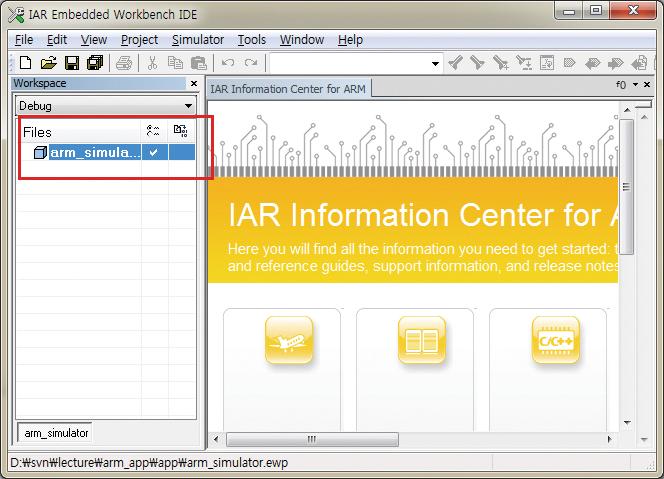Click the status bar project path text
664x479 pixels.
coord(149,463)
